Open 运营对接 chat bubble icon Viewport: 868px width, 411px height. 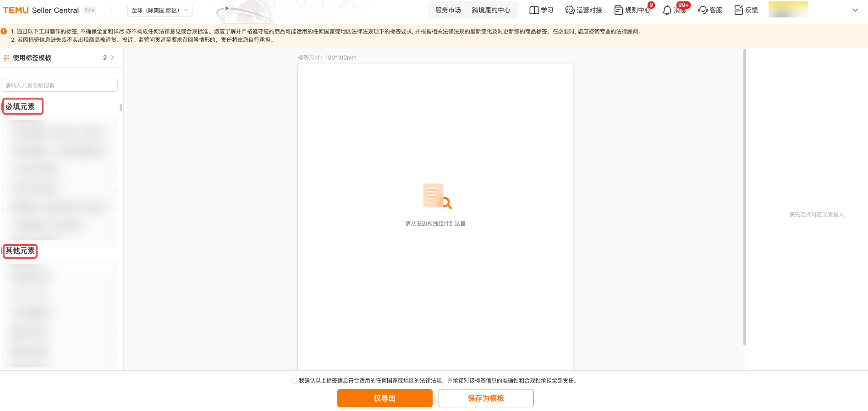[x=570, y=10]
